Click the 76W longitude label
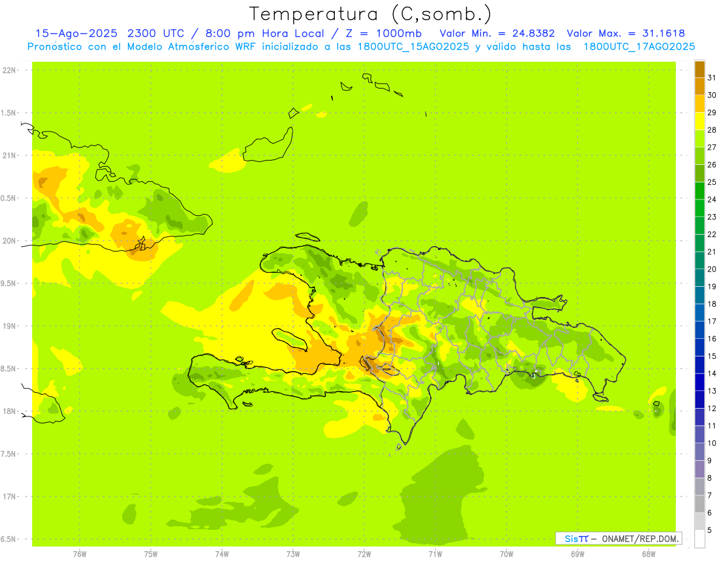Viewport: 728px width, 562px height. pyautogui.click(x=79, y=554)
